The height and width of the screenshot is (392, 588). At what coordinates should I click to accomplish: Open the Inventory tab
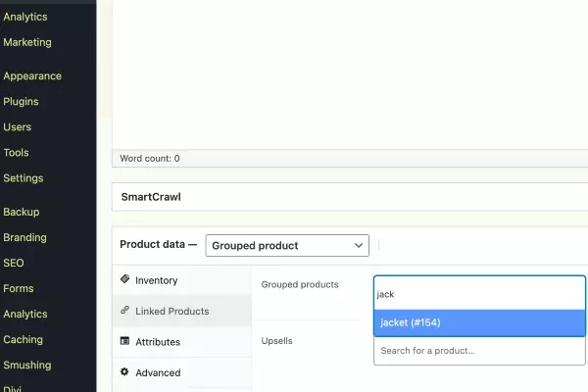(156, 280)
